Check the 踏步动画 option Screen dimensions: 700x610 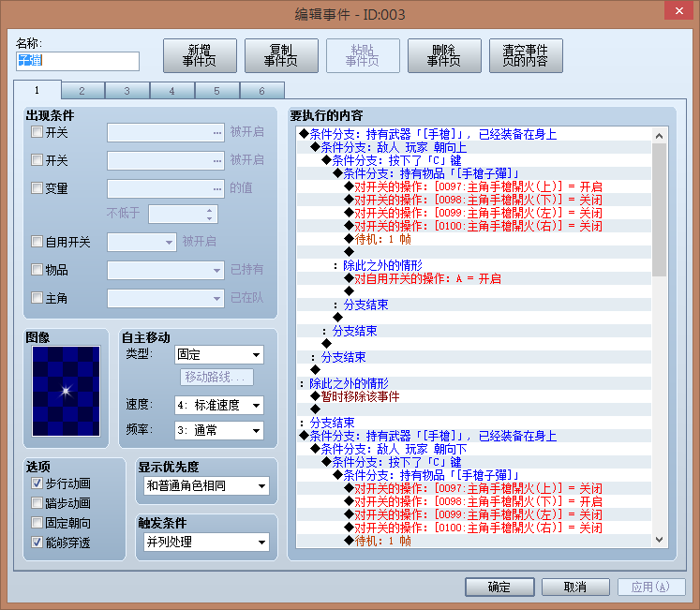tap(37, 503)
